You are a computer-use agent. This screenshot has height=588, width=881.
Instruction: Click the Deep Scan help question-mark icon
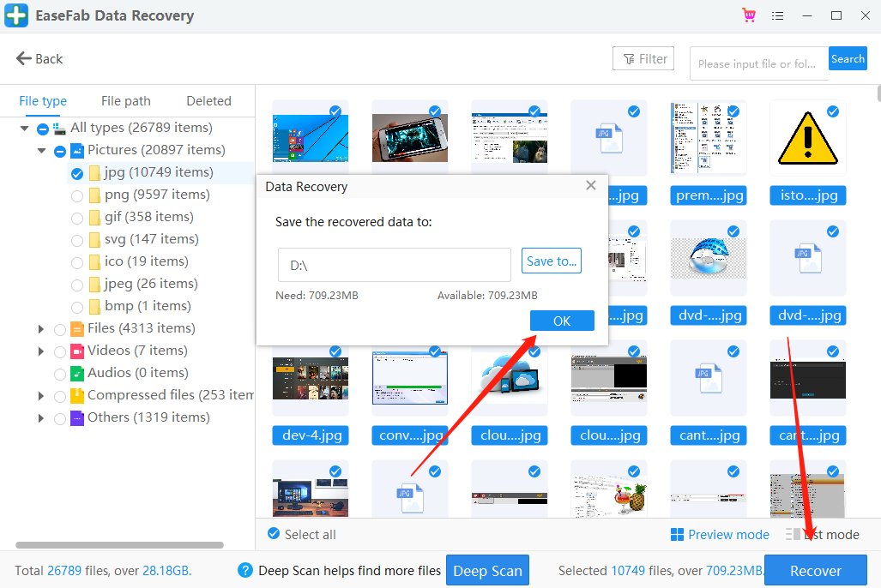(245, 570)
